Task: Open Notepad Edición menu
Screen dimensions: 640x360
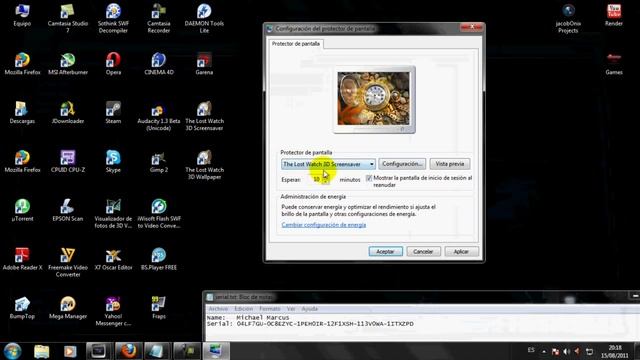Action: [x=244, y=309]
